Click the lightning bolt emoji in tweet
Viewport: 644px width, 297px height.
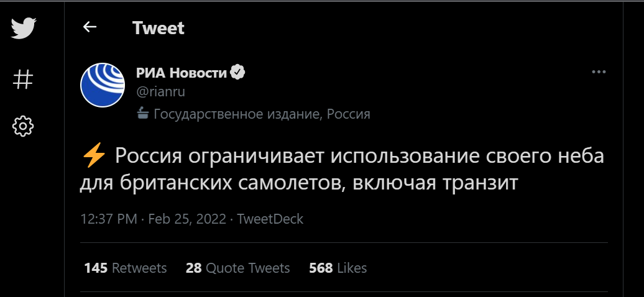coord(94,156)
